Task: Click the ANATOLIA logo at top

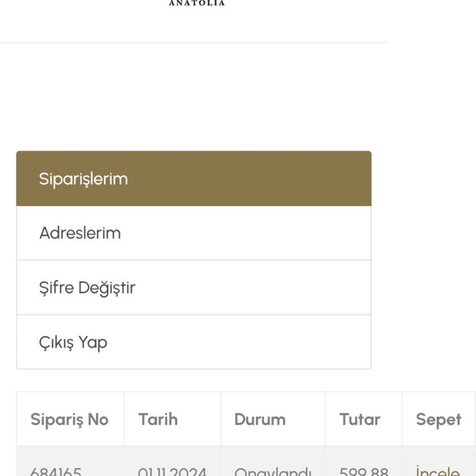Action: pos(196,3)
